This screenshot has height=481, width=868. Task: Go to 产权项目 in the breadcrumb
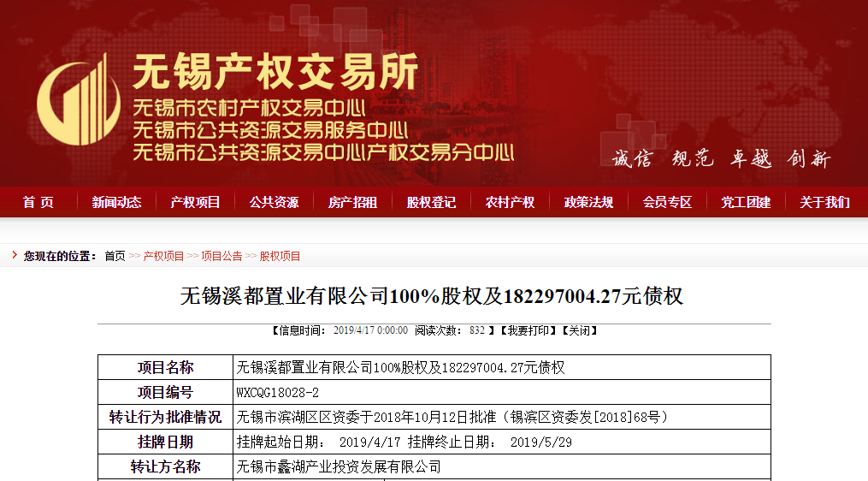163,256
